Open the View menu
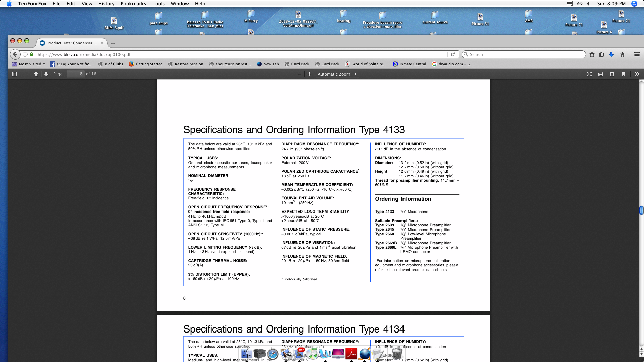 click(x=87, y=4)
